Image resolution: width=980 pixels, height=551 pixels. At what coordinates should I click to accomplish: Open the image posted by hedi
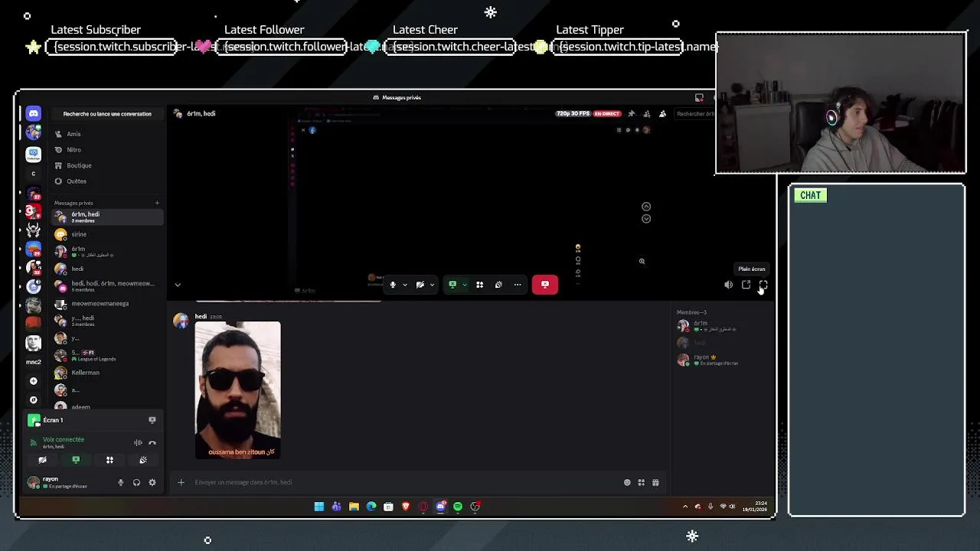point(237,390)
